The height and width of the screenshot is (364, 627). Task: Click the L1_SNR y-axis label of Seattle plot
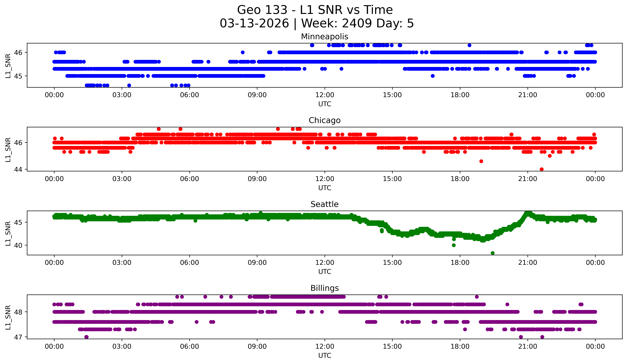point(8,233)
